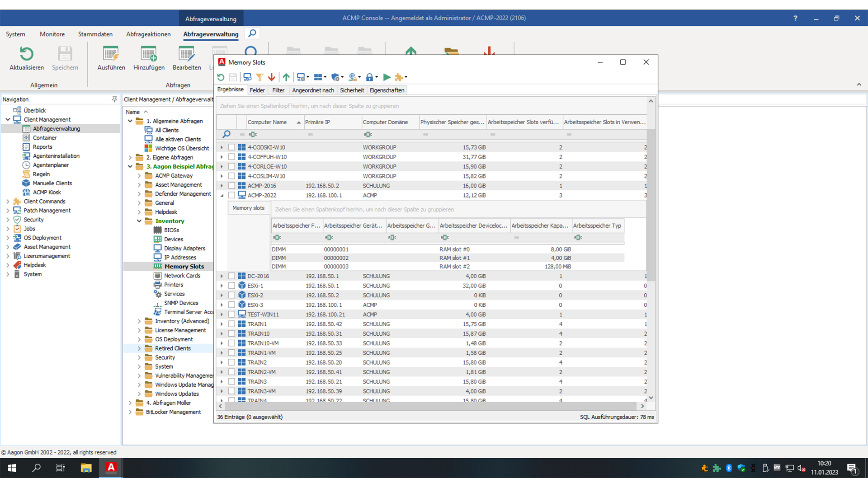
Task: Sort by Computer Name column header
Action: (x=274, y=122)
